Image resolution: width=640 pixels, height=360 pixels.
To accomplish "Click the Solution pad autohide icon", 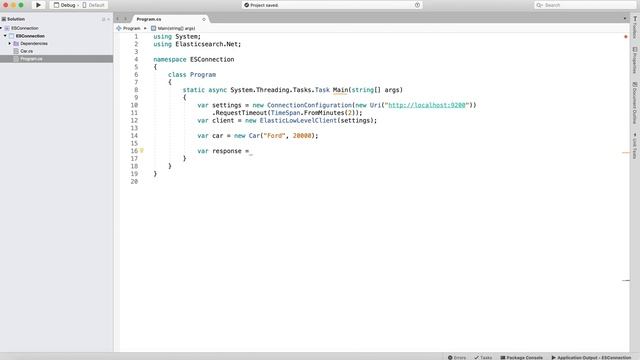I will [104, 19].
